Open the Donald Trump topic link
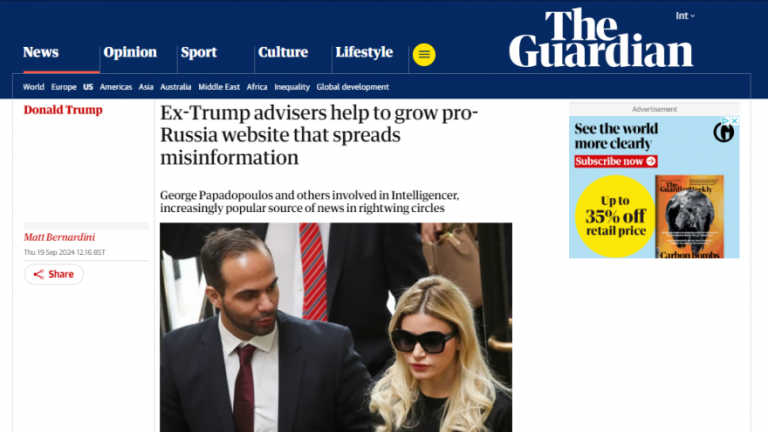 [x=63, y=110]
